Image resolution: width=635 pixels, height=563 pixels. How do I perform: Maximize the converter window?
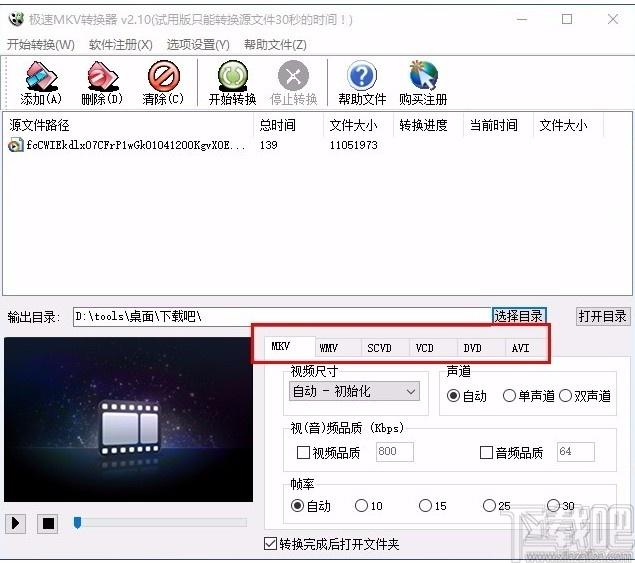(x=567, y=19)
